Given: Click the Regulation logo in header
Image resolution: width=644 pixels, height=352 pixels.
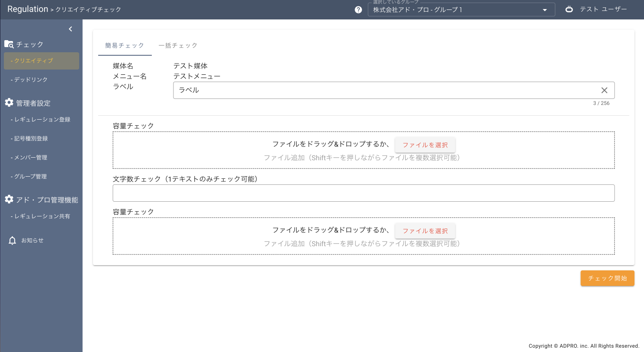Looking at the screenshot, I should coord(28,9).
